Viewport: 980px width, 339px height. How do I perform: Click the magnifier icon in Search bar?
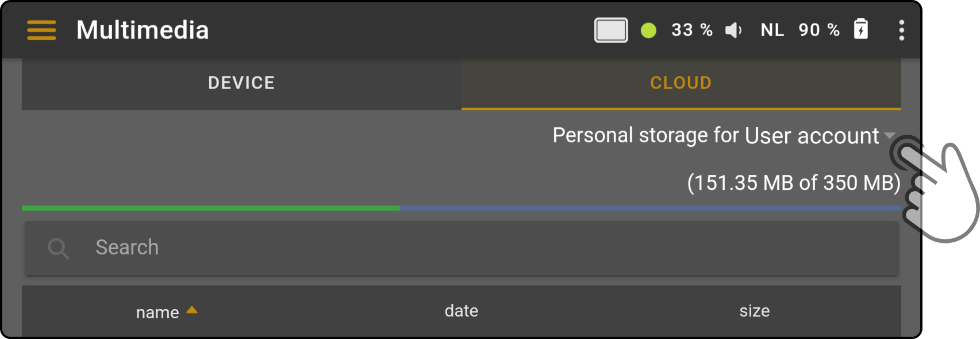[x=58, y=248]
